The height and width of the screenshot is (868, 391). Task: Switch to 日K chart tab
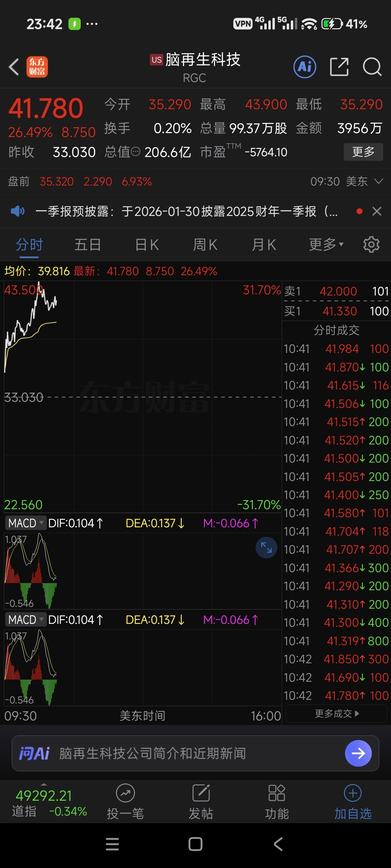(147, 245)
